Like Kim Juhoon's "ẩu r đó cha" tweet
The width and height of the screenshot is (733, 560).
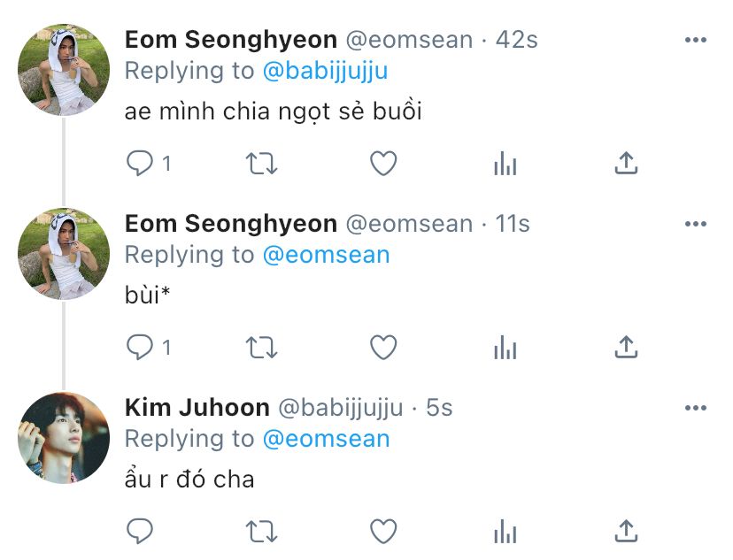click(x=382, y=531)
